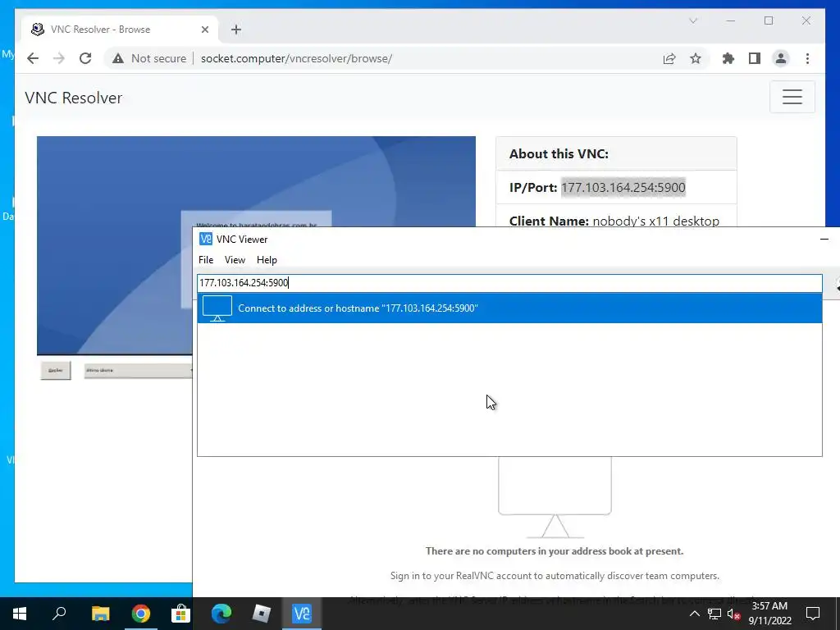
Task: Click VNC Viewer taskbar icon
Action: click(302, 614)
